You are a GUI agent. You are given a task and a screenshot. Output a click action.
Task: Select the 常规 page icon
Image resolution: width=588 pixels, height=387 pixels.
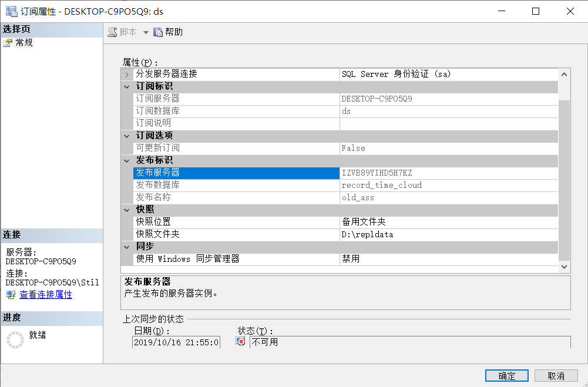[x=8, y=43]
